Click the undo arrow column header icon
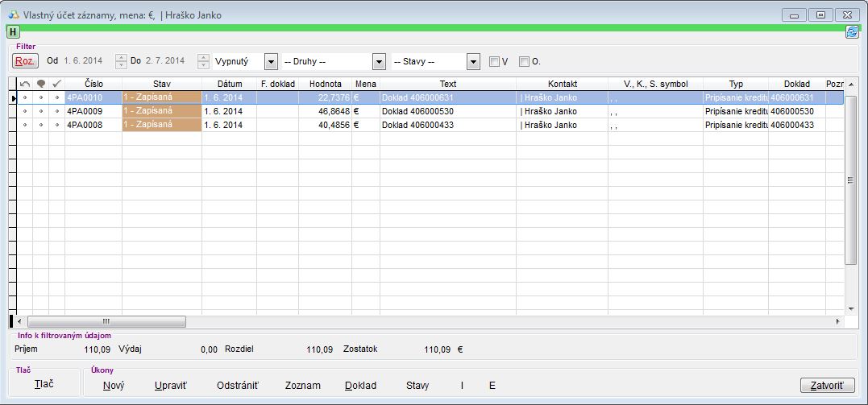The width and height of the screenshot is (868, 405). click(x=24, y=84)
